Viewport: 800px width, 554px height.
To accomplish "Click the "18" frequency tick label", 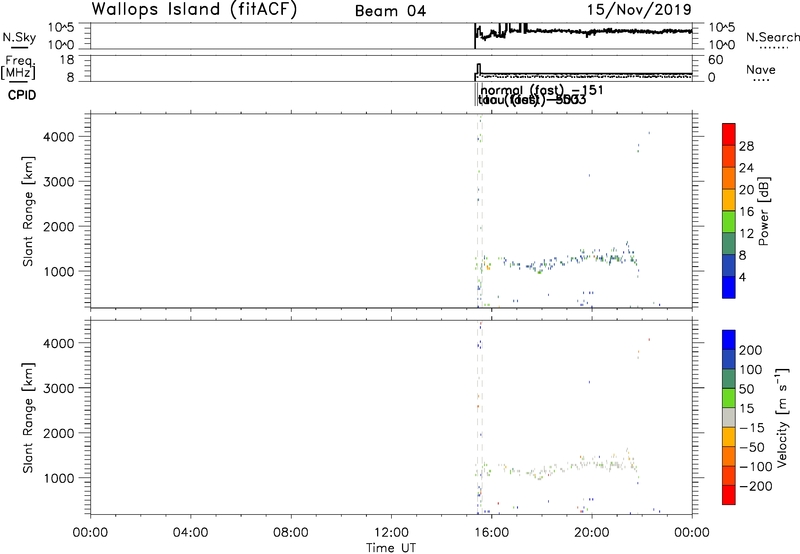I will click(66, 60).
